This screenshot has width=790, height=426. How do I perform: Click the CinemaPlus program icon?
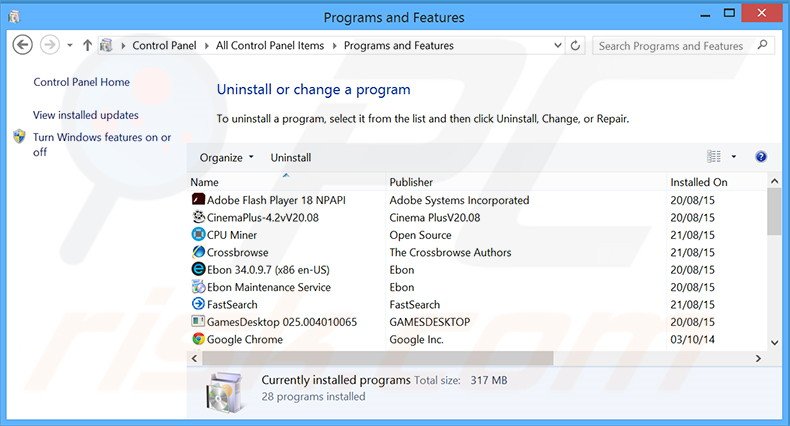(x=199, y=217)
